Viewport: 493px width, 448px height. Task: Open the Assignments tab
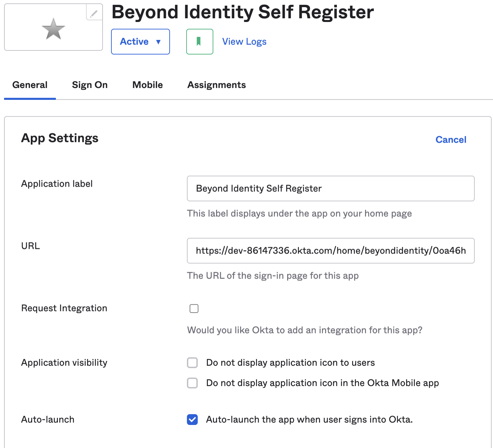(x=217, y=85)
